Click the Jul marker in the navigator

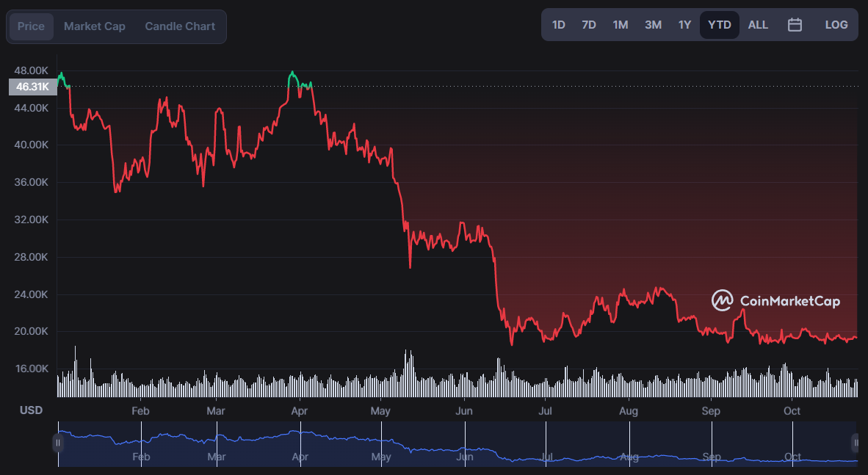546,457
